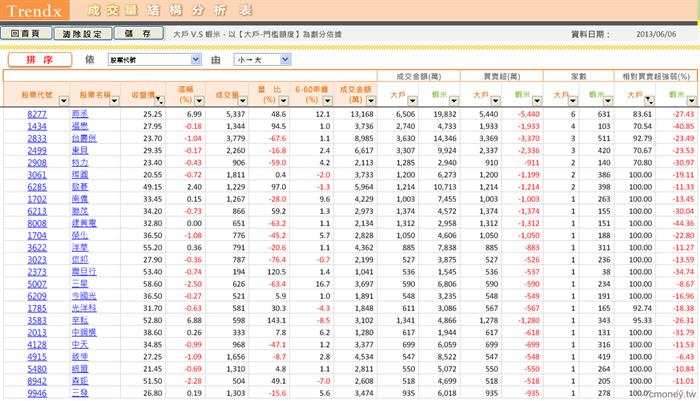Image resolution: width=700 pixels, height=401 pixels.
Task: Open stock code link 2499
Action: pos(37,150)
